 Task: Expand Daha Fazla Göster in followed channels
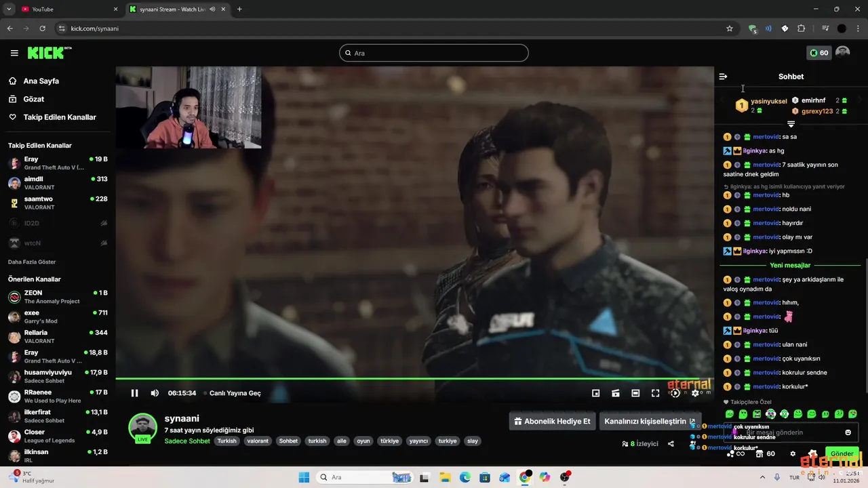[32, 262]
